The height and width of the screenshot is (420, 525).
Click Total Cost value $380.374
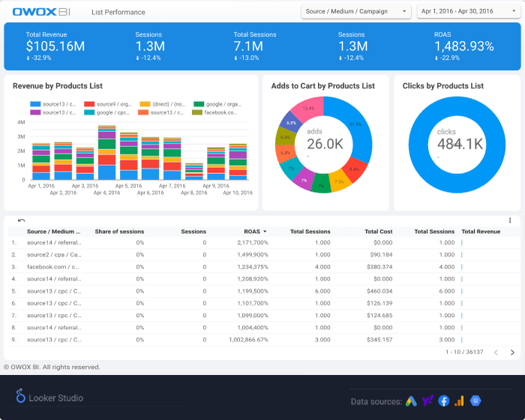[x=379, y=267]
